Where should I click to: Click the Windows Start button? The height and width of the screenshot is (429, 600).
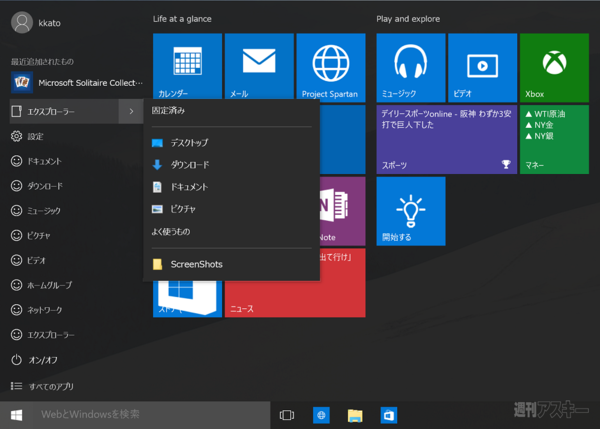(16, 415)
